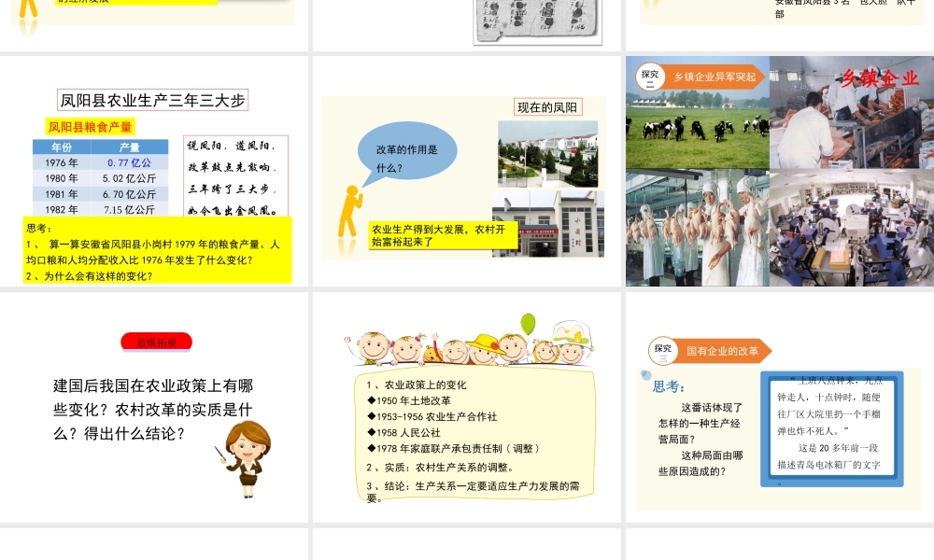Click the line 1953-1956农业生产合作社
934x560 pixels.
[432, 416]
